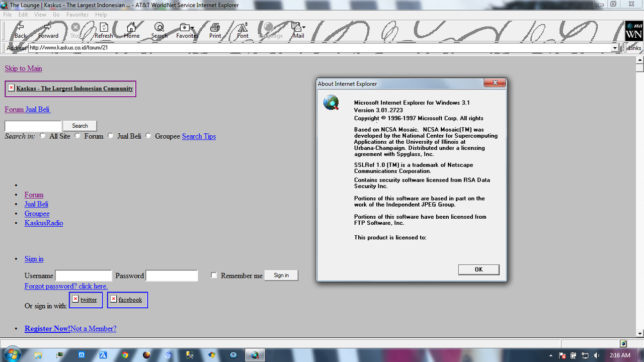Viewport: 644px width, 362px height.
Task: Click the page Search button
Action: 79,126
